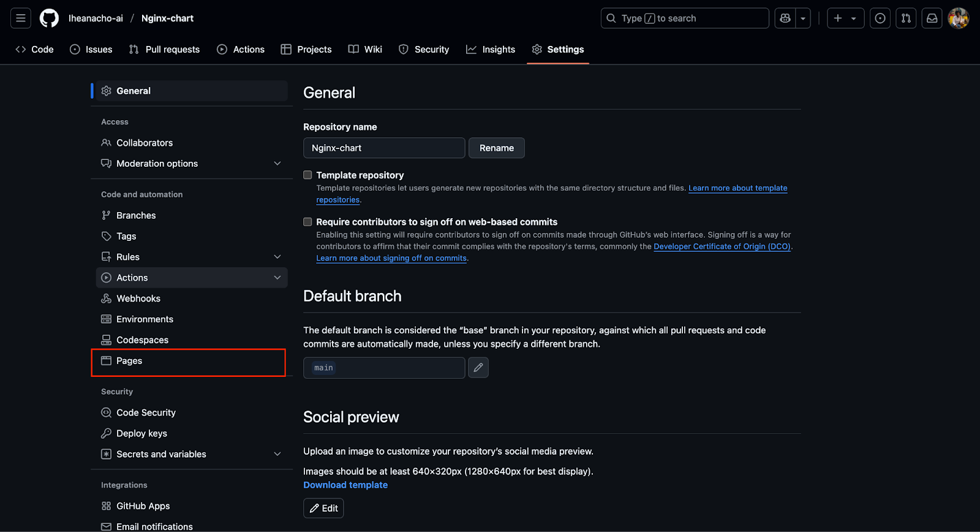The width and height of the screenshot is (980, 532).
Task: Open Deploy keys settings
Action: [192, 433]
